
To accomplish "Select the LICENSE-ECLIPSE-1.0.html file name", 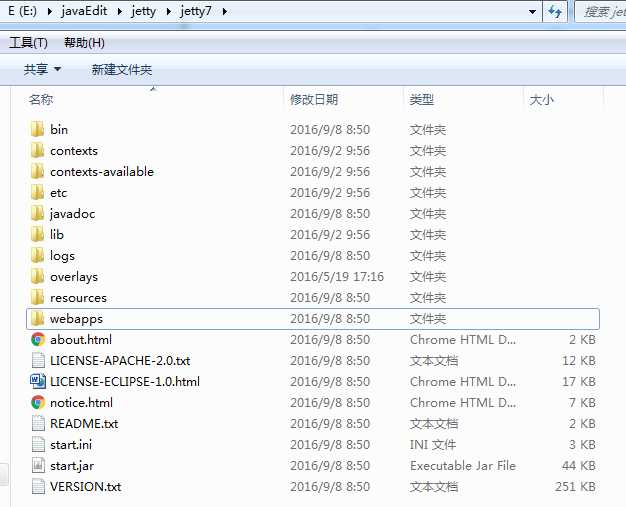I will [x=125, y=382].
